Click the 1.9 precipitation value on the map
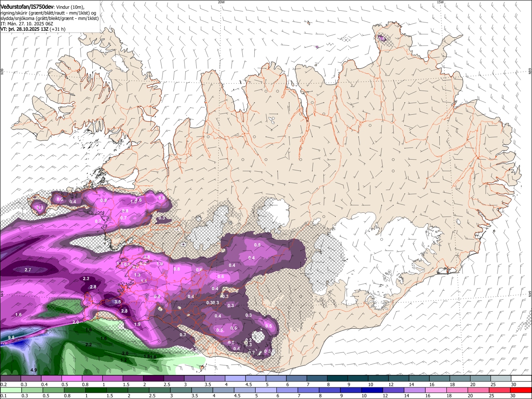The height and width of the screenshot is (399, 532). 137,324
